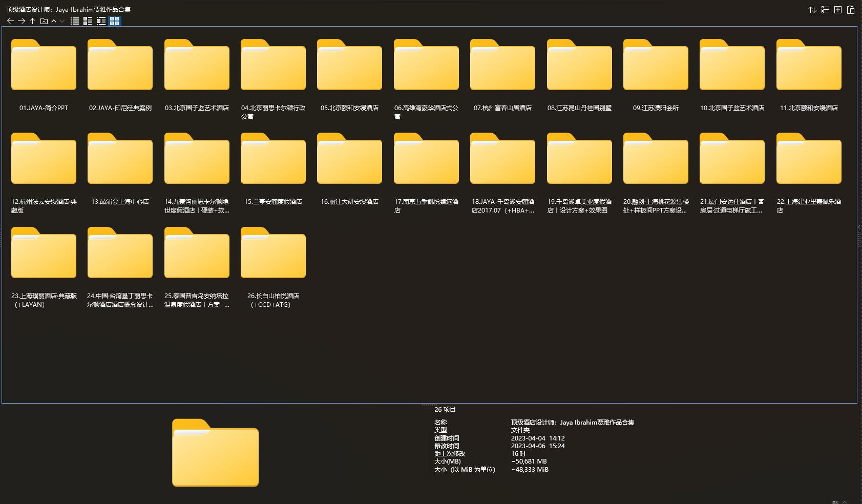Select folder icon 14.九寨沟丽思卡尔顿隐世度假酒店
Viewport: 862px width, 504px height.
tap(197, 158)
